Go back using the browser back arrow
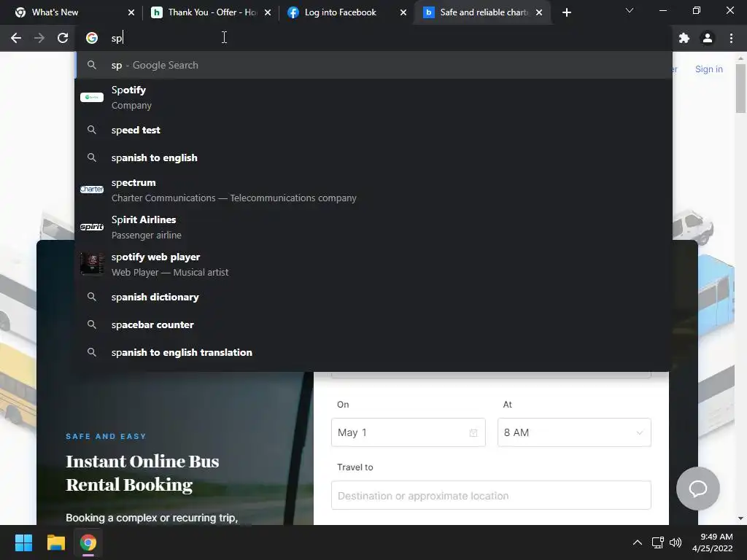The image size is (747, 560). (x=16, y=38)
